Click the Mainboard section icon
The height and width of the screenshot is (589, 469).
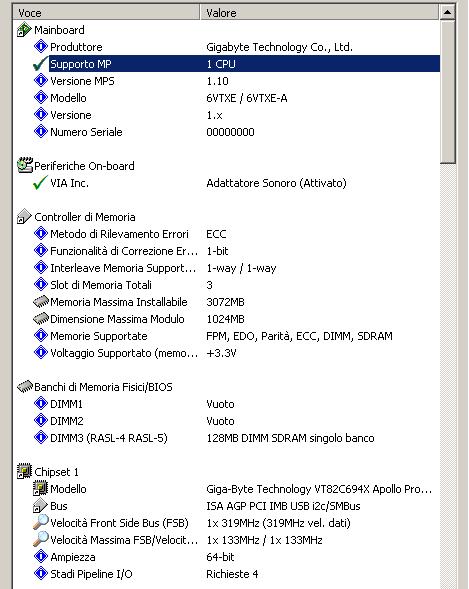[24, 30]
